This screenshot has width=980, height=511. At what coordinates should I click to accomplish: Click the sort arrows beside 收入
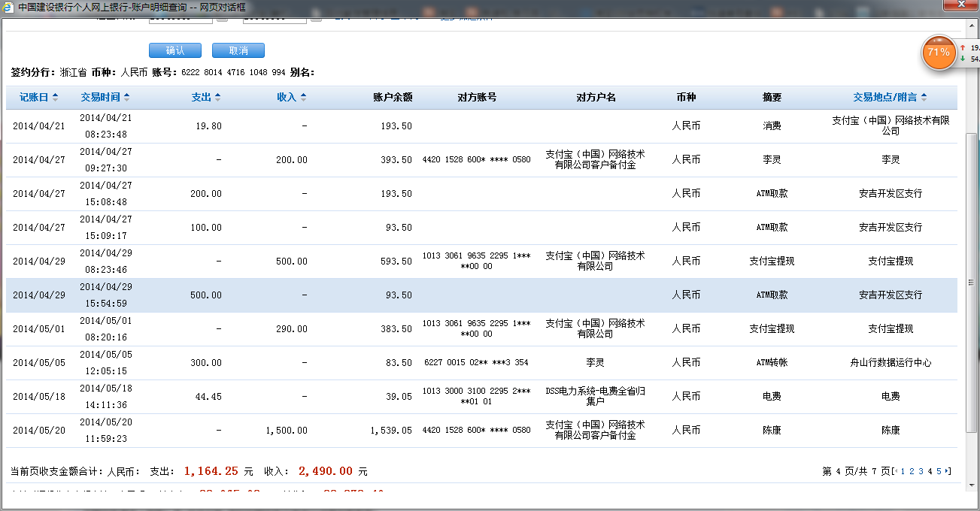point(303,98)
